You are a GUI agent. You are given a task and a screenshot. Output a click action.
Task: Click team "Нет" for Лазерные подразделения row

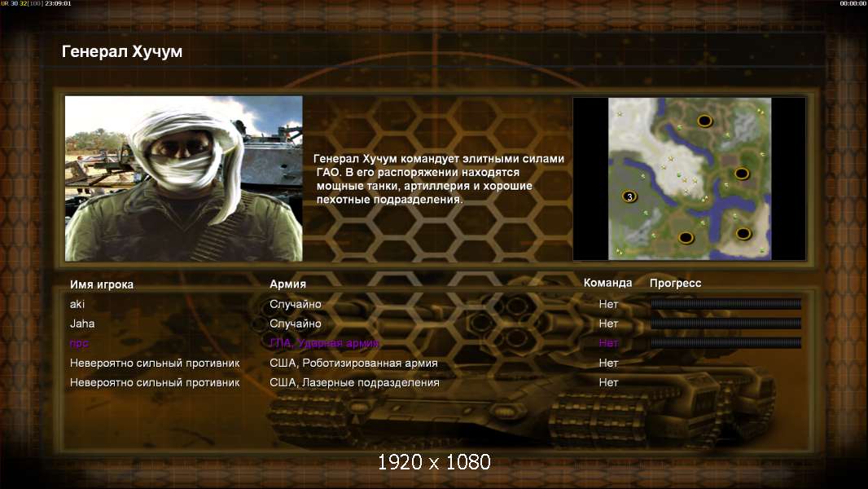tap(608, 382)
